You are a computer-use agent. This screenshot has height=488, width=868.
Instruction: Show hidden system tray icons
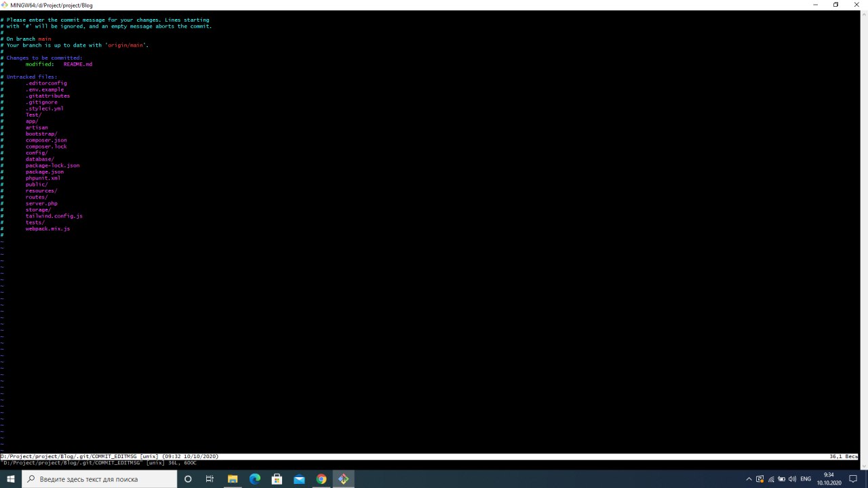click(x=749, y=479)
